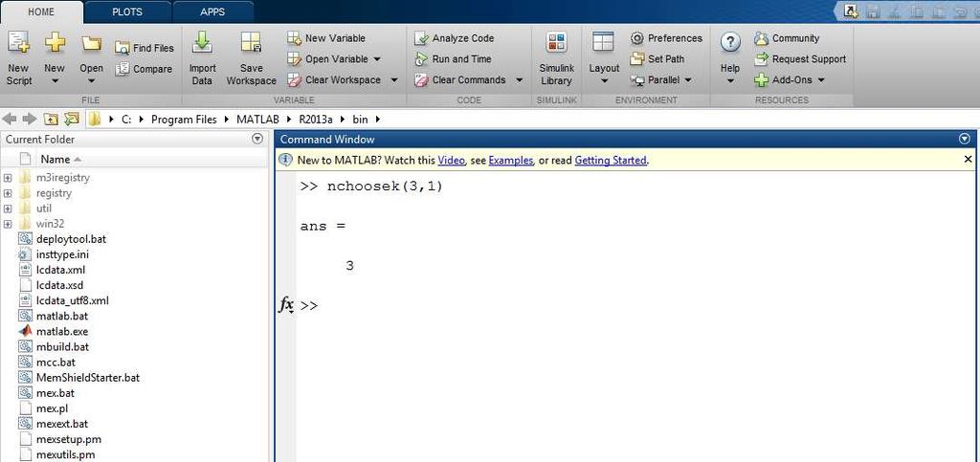Viewport: 980px width, 462px height.
Task: Click R2013a in address path
Action: tap(316, 119)
